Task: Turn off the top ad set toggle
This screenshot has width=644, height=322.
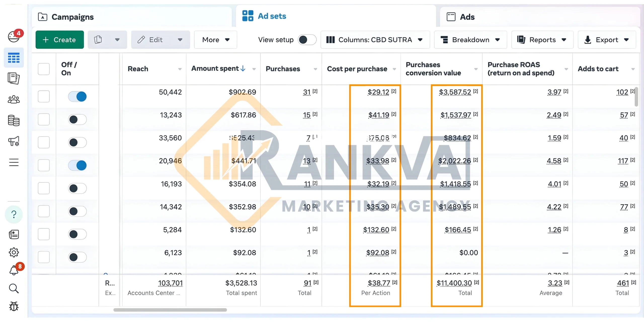Action: 77,96
